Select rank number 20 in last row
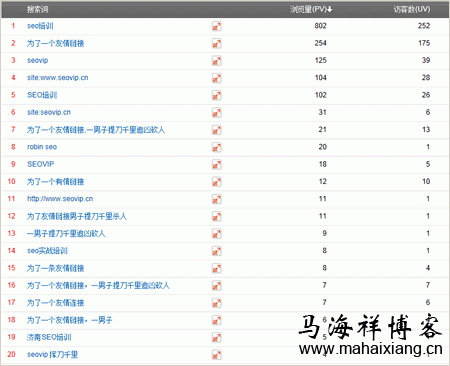 [11, 354]
